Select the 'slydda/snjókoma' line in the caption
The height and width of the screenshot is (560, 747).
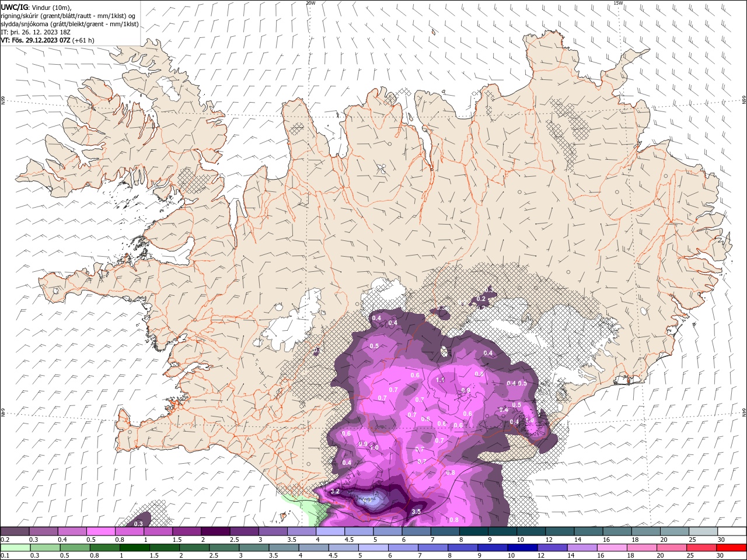[x=69, y=24]
